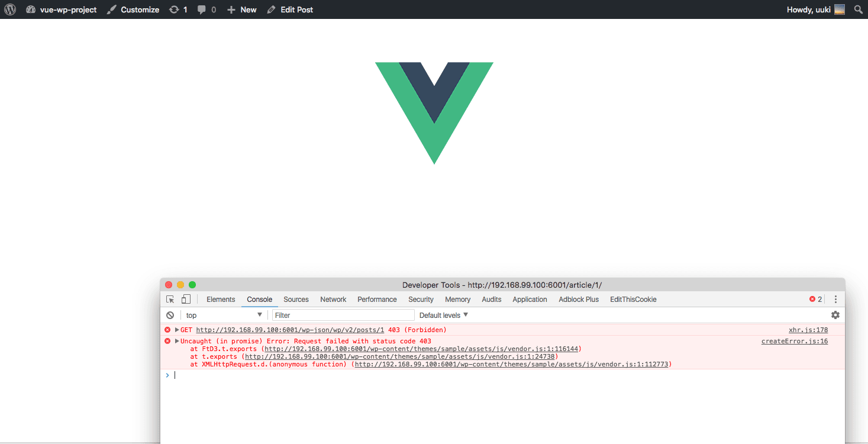This screenshot has width=868, height=444.
Task: Switch to the Performance tab
Action: click(377, 300)
